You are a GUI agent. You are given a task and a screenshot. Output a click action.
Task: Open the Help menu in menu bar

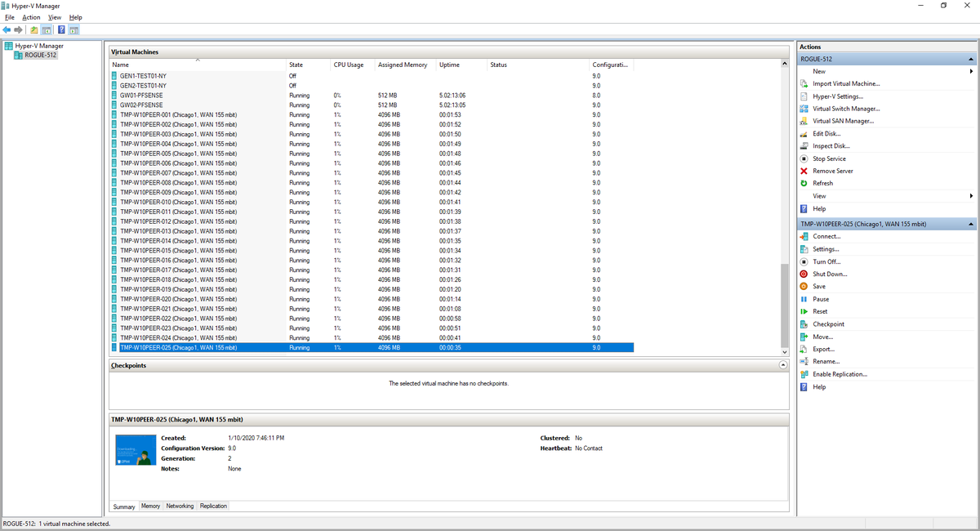75,17
